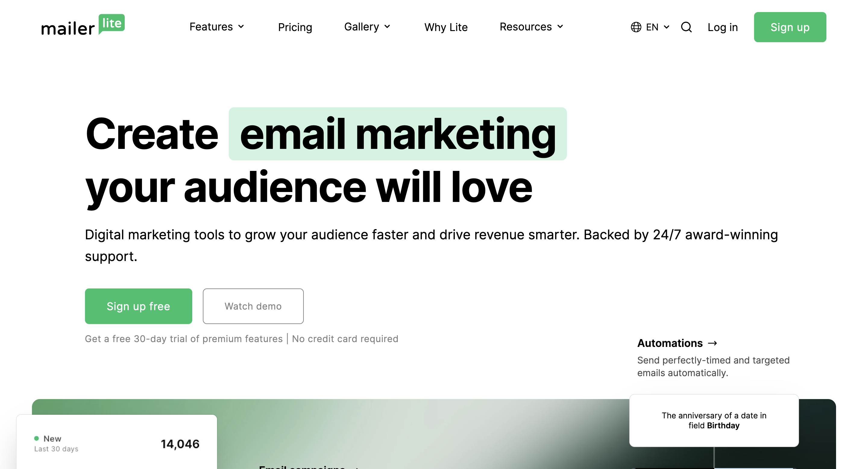
Task: Go to Why Lite page
Action: tap(446, 27)
